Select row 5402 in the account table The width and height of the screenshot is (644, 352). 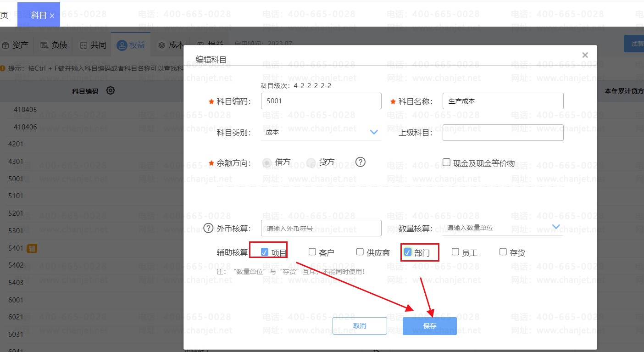tap(92, 265)
